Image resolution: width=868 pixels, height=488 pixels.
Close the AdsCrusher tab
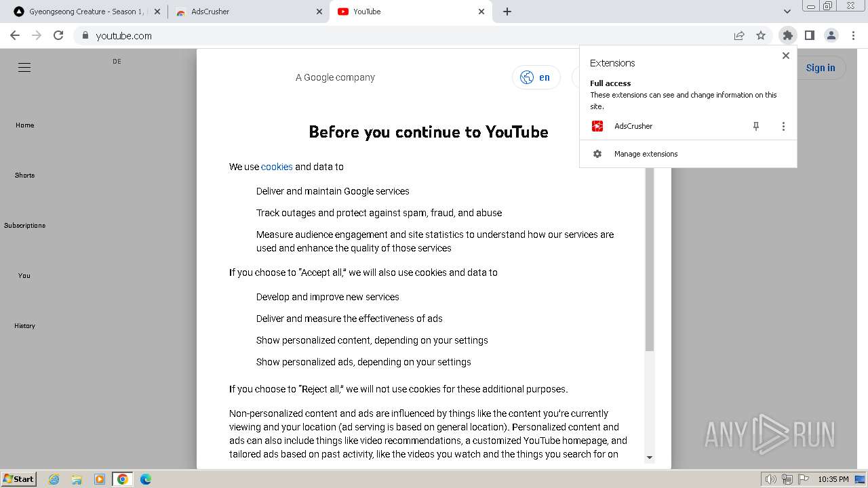(x=320, y=12)
